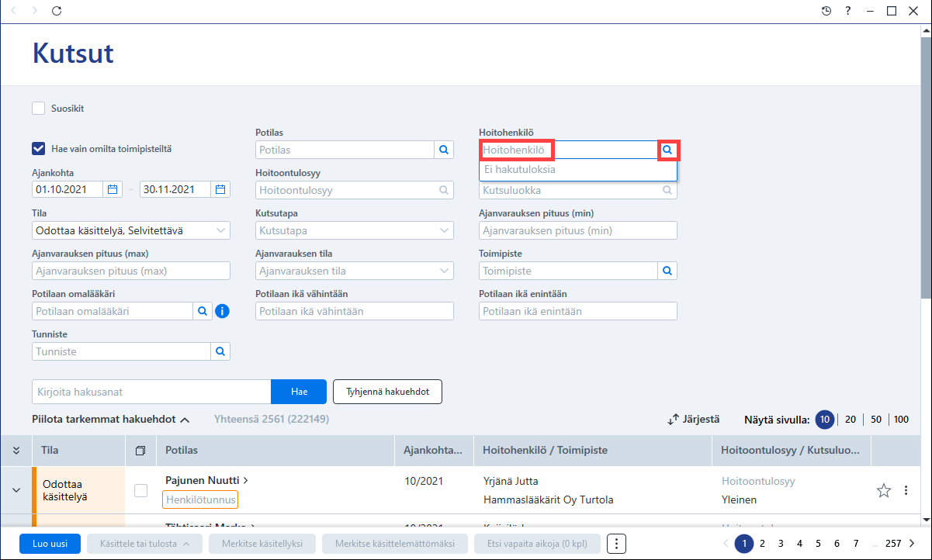Show 50 items per page
This screenshot has width=932, height=560.
pyautogui.click(x=876, y=420)
